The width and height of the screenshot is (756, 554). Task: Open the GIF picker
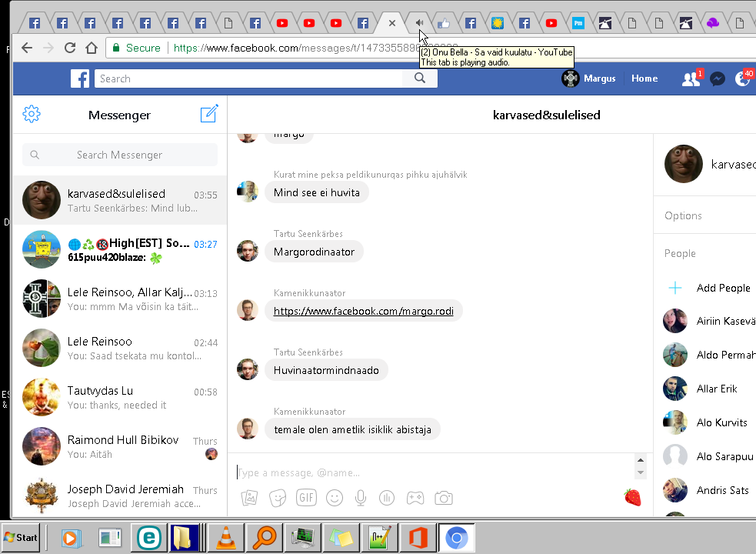click(x=306, y=498)
